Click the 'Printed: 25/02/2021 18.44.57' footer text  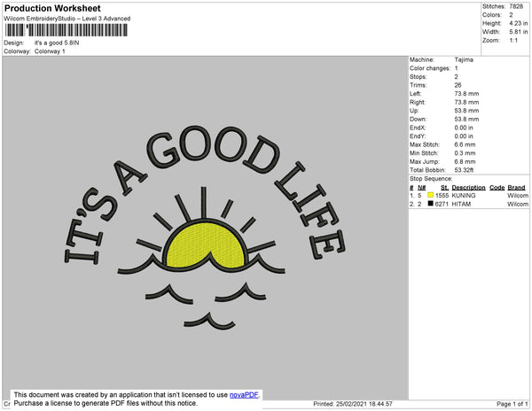(353, 404)
